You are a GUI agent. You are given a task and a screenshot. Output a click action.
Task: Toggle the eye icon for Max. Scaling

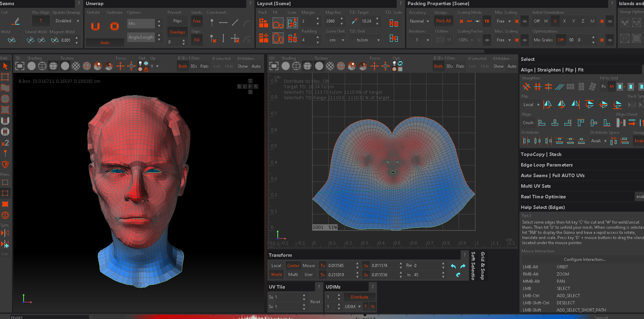tap(525, 40)
